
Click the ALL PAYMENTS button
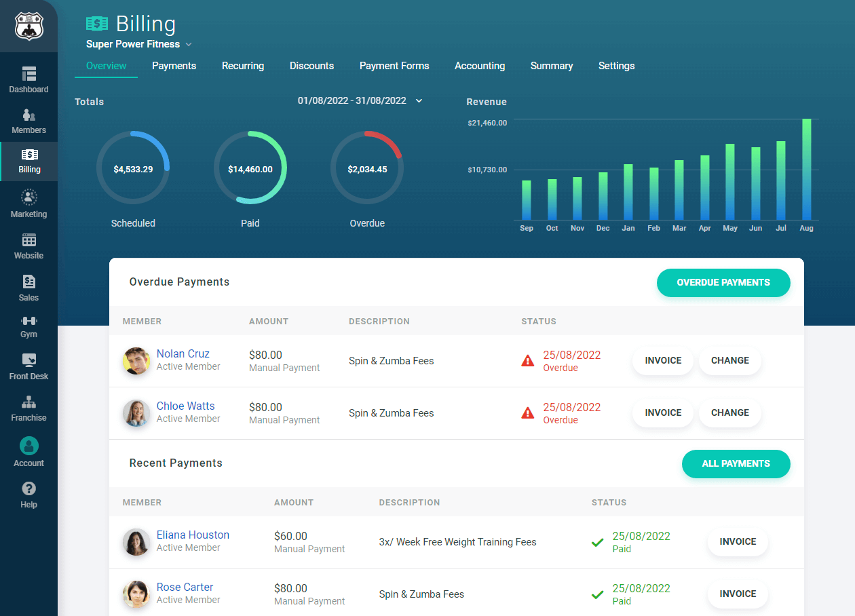736,464
